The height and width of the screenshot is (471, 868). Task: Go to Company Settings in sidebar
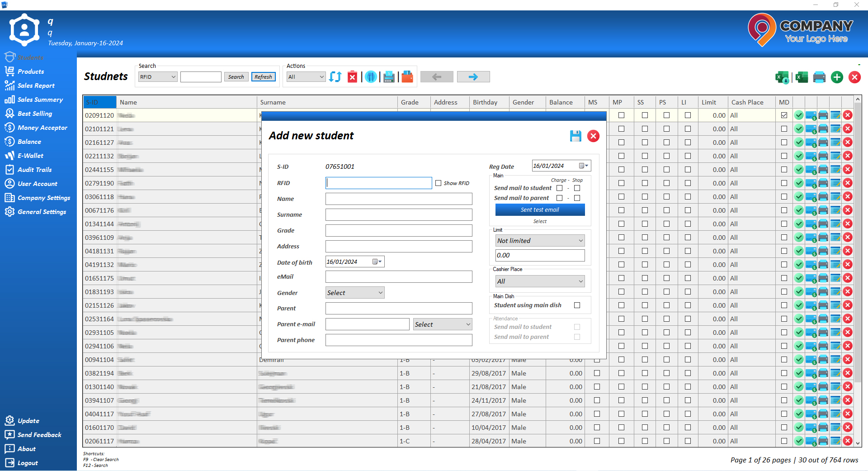click(x=43, y=198)
